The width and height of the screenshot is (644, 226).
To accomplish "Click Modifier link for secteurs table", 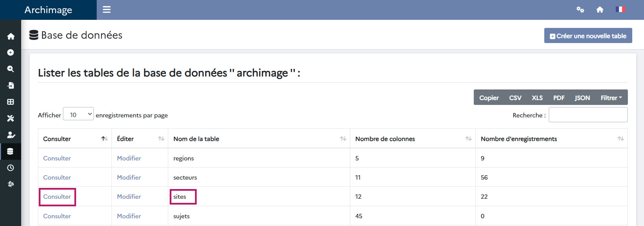I will (x=129, y=177).
